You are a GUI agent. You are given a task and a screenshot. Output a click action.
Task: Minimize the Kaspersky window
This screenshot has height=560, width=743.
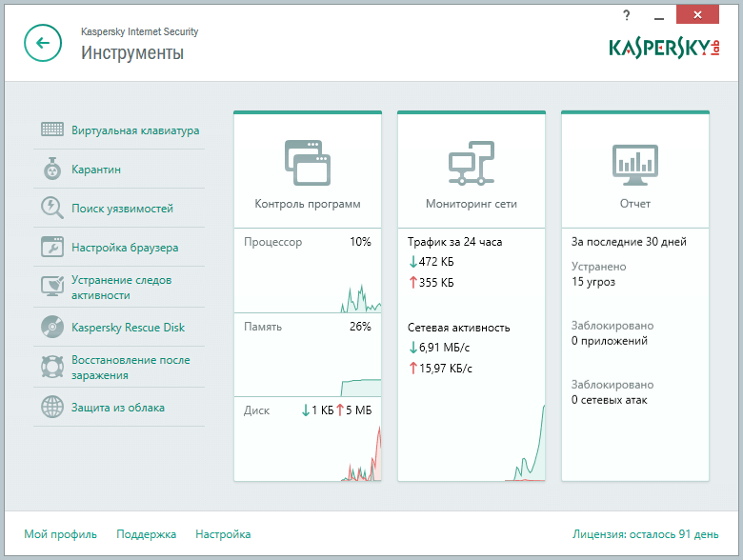click(658, 16)
